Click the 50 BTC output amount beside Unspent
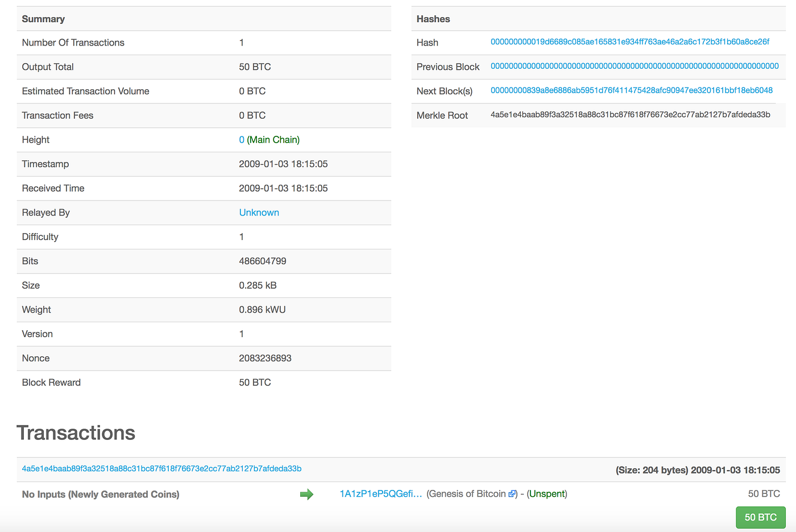 [764, 494]
